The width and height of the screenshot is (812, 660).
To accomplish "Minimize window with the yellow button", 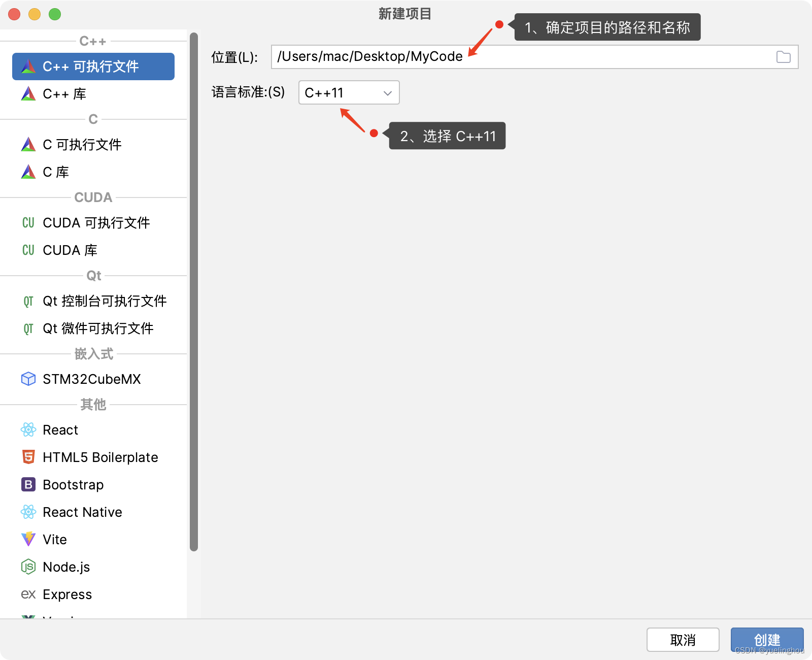I will [x=35, y=14].
